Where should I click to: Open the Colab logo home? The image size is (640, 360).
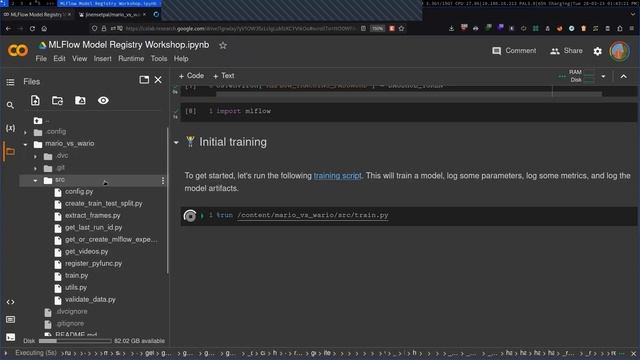click(18, 51)
